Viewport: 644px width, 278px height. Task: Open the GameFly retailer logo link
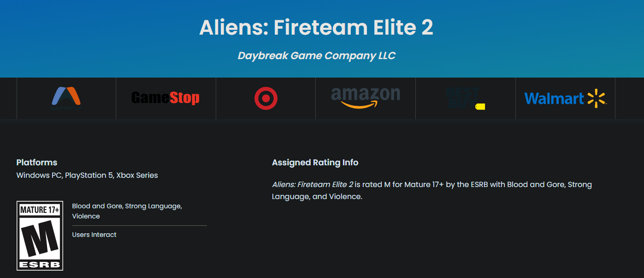click(x=66, y=98)
